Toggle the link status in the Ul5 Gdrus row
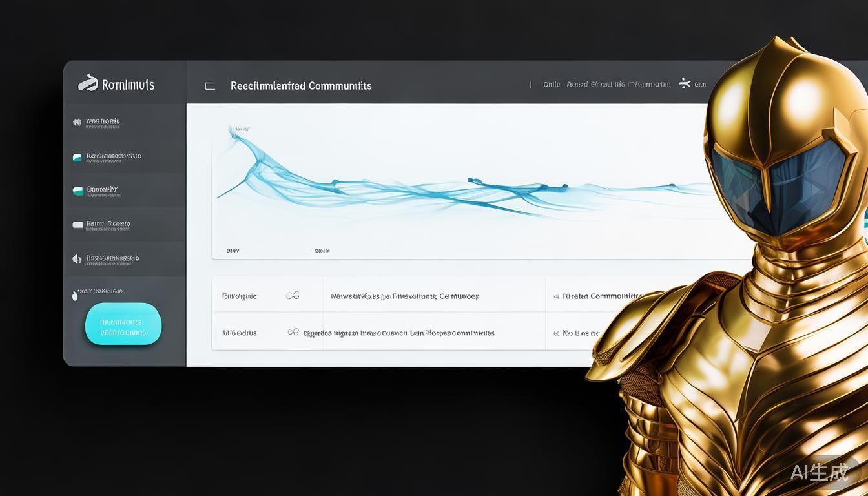 pos(294,331)
